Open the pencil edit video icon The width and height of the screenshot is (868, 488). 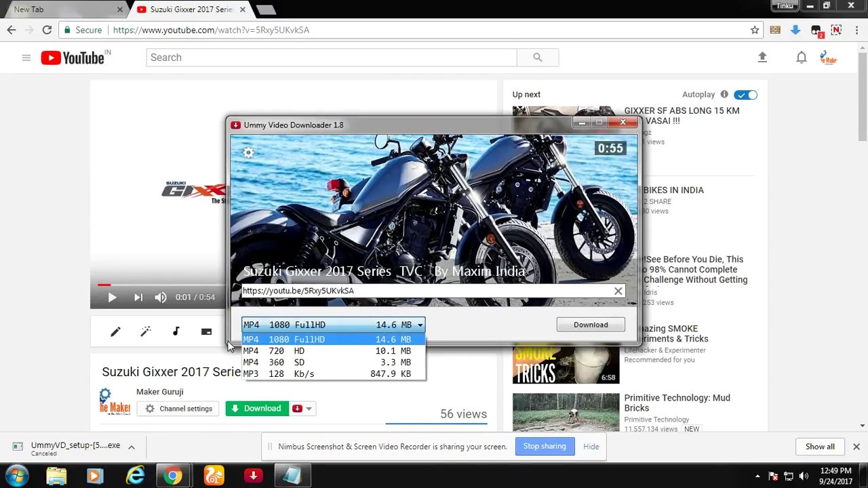point(115,331)
